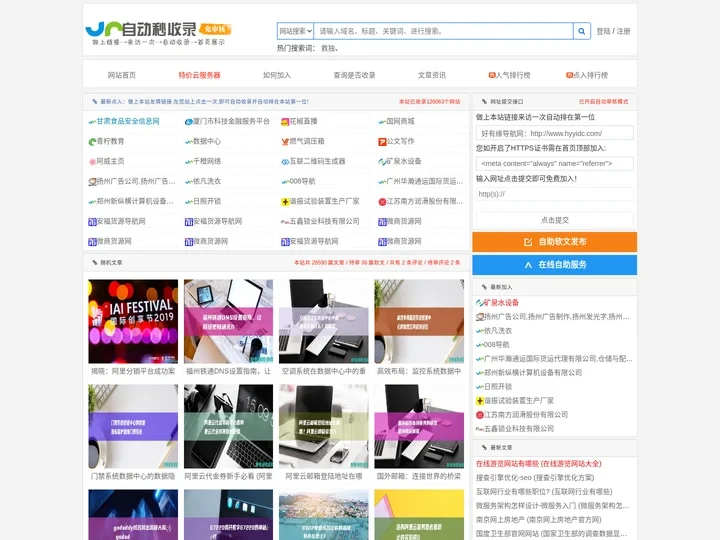Click the blue 在线自助服务 button
Screen dimensions: 720x540
click(x=555, y=265)
